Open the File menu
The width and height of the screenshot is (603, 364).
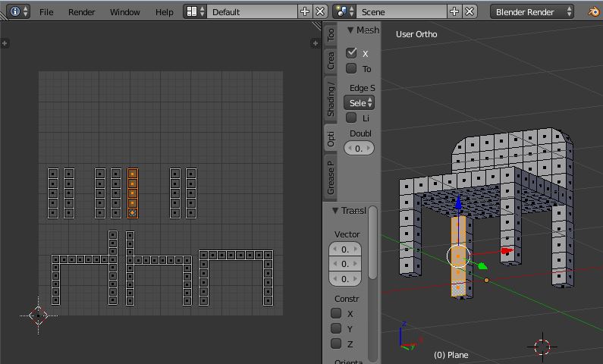tap(46, 12)
